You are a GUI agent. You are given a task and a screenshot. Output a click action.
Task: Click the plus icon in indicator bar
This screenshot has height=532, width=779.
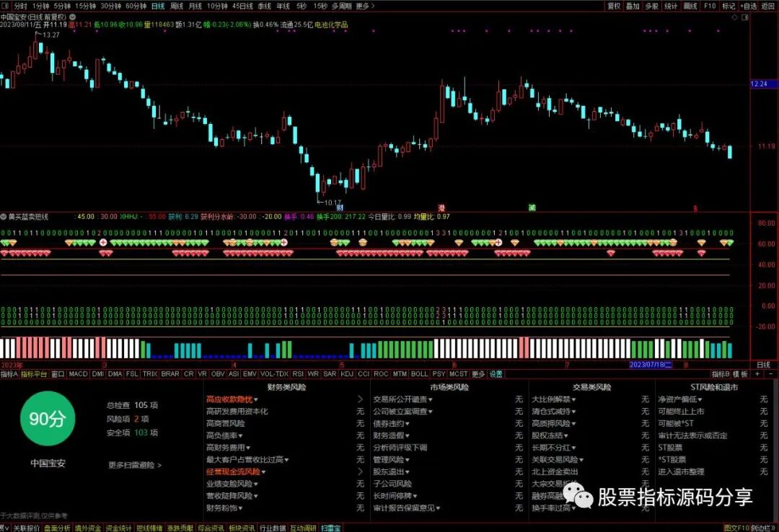(x=757, y=374)
